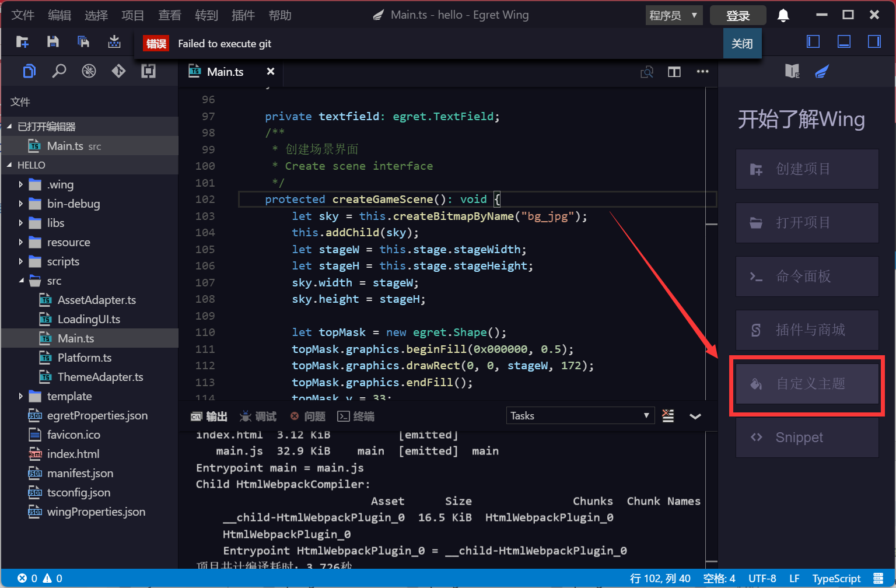Click the find-in-file preview icon in the editor

click(x=647, y=72)
